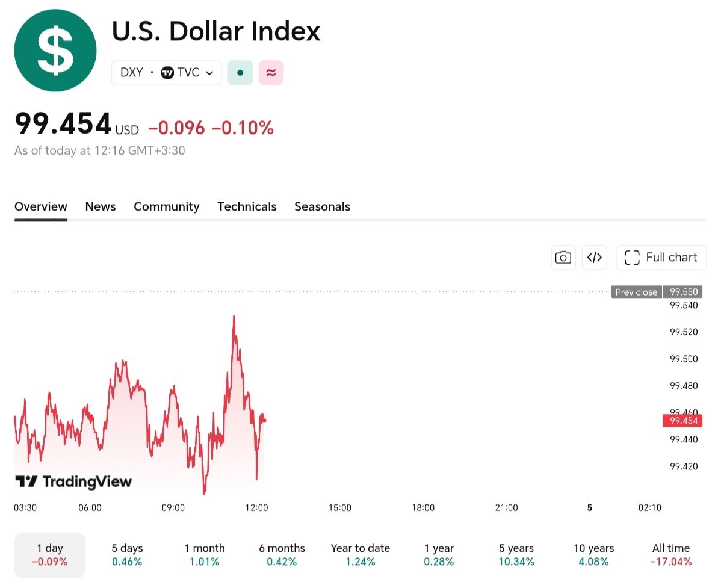Viewport: 721px width, 588px height.
Task: Click the TVC source logo icon
Action: pyautogui.click(x=167, y=73)
